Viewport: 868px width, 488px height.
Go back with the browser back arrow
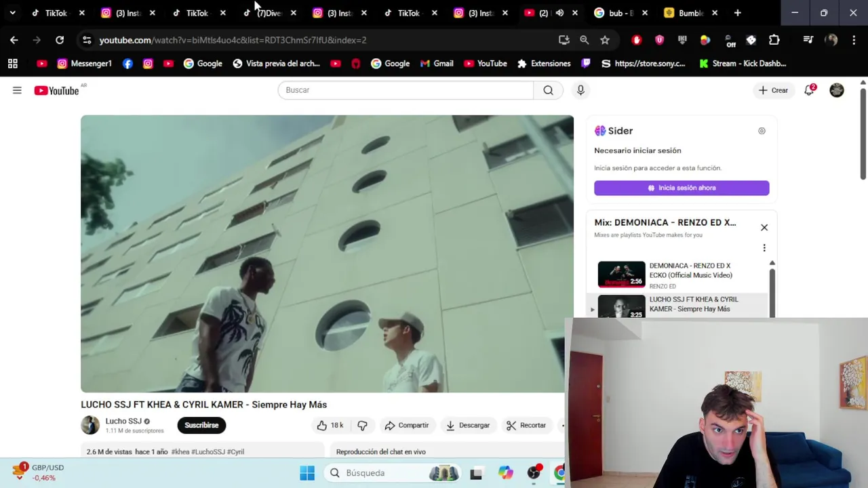tap(14, 40)
